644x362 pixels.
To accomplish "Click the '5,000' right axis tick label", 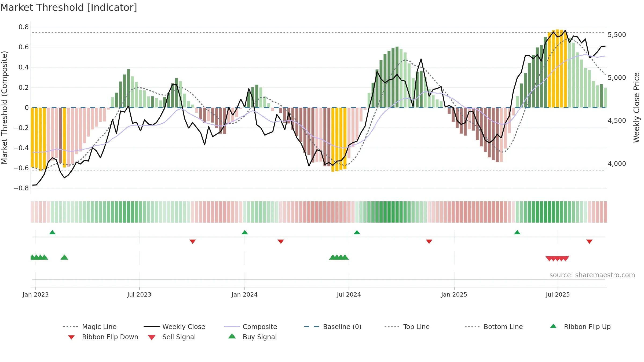I will pyautogui.click(x=617, y=78).
